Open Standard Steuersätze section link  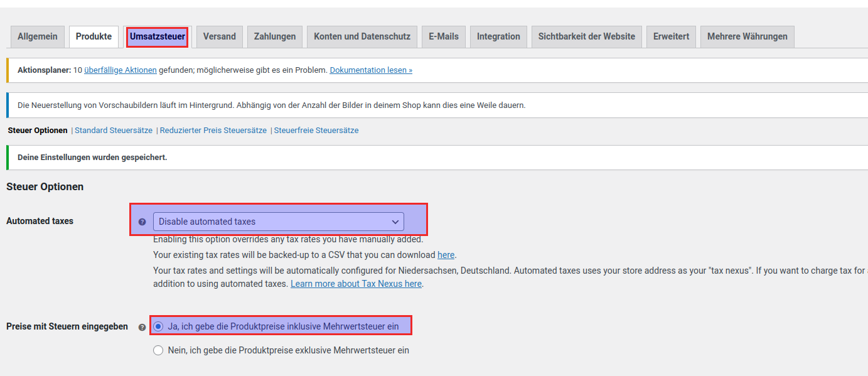(x=114, y=131)
